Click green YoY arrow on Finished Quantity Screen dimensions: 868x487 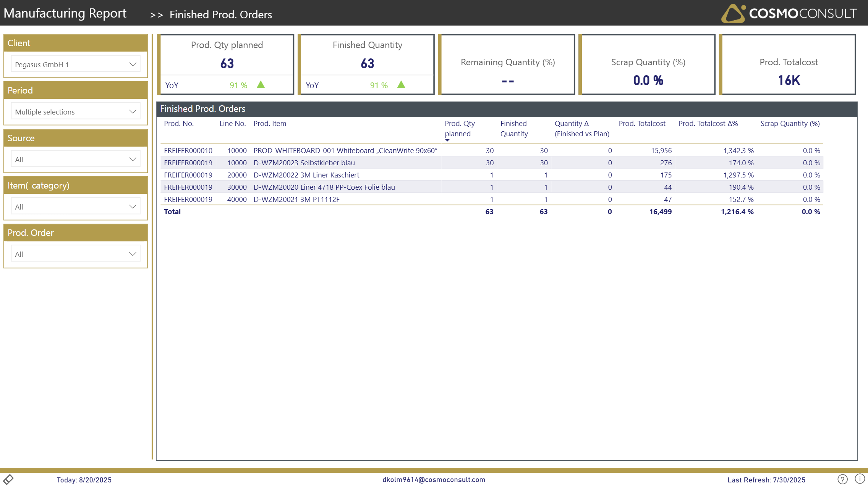point(401,85)
